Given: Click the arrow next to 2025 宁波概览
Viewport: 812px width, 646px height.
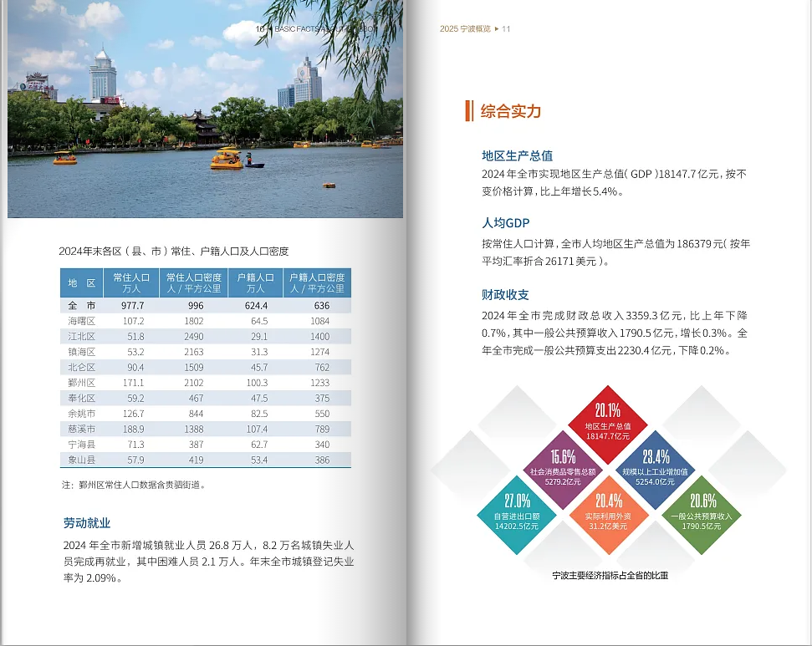Looking at the screenshot, I should (497, 28).
